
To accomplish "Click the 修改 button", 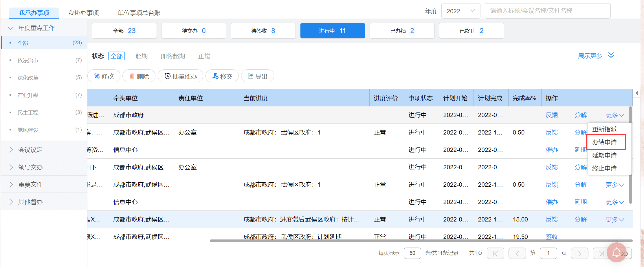I will (x=104, y=76).
